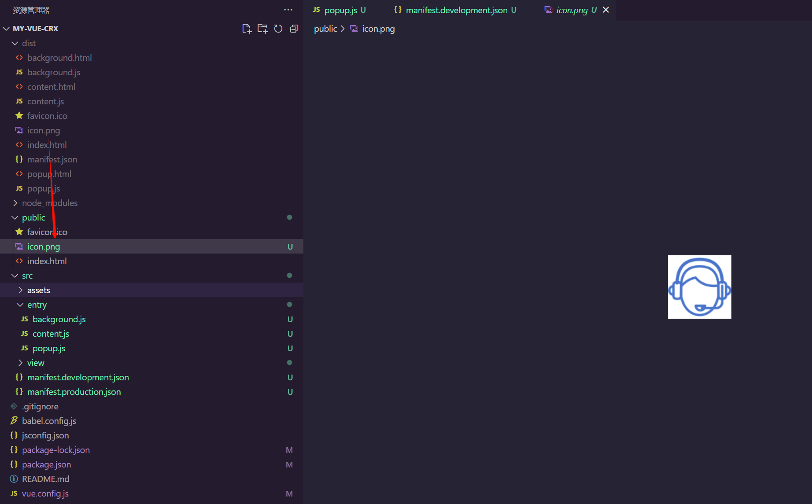Open content.html in dist

click(51, 87)
